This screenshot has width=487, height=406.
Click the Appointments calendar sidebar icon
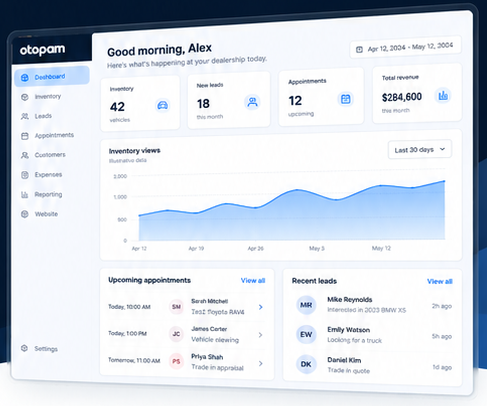pyautogui.click(x=25, y=136)
